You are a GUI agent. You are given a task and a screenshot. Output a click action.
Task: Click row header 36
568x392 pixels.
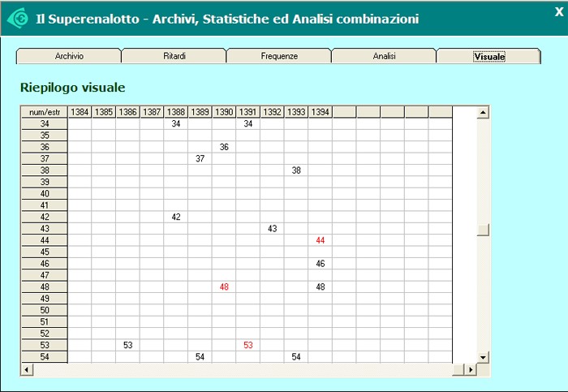[45, 147]
